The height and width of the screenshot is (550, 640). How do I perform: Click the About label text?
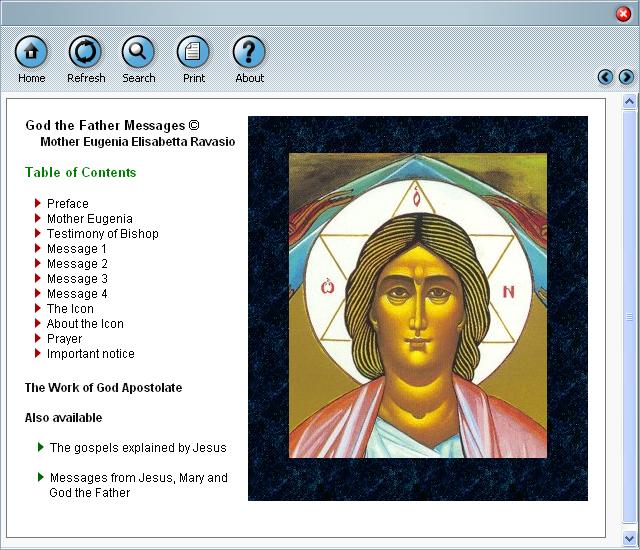pos(249,78)
